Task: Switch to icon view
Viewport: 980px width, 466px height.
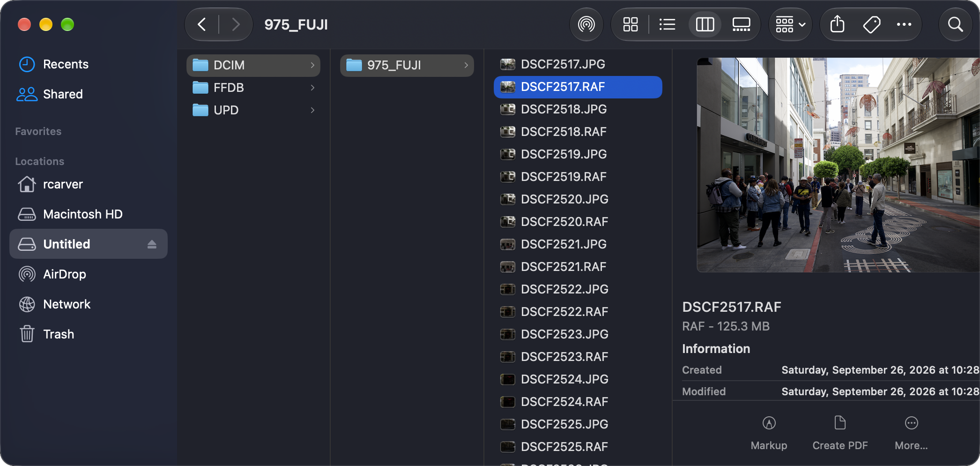Action: pyautogui.click(x=631, y=24)
